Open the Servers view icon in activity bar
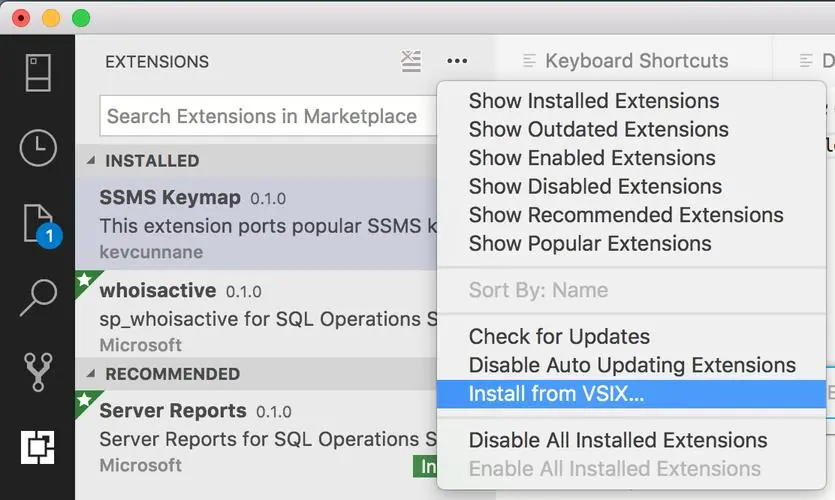 [38, 72]
